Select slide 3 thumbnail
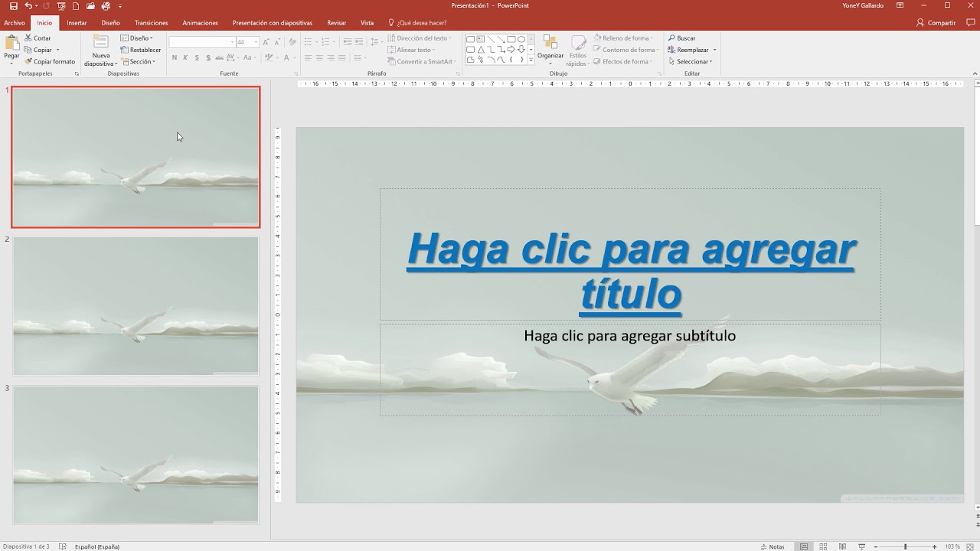The height and width of the screenshot is (551, 980). point(136,455)
